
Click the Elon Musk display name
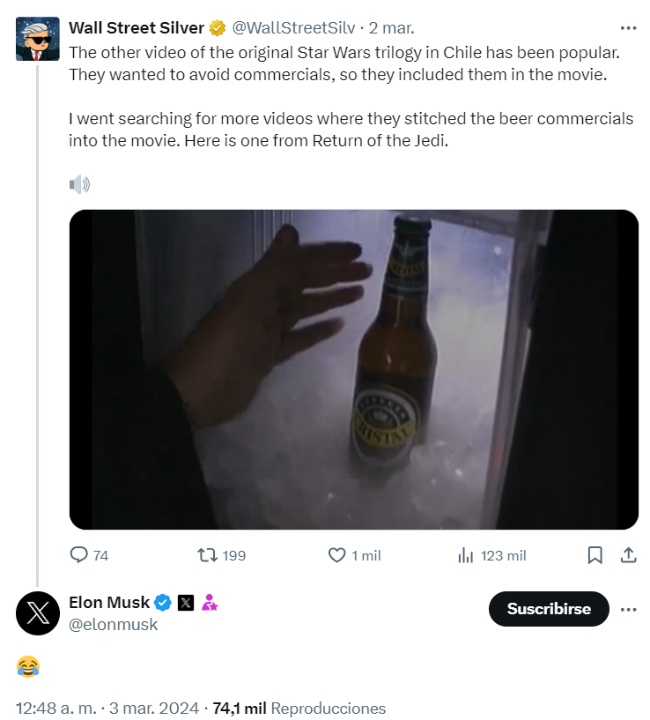click(x=109, y=602)
